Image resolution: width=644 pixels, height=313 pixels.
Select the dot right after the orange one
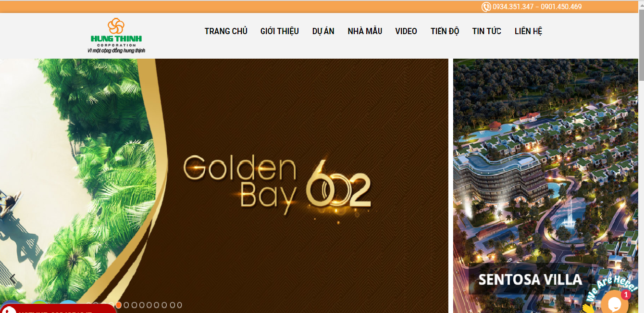click(126, 305)
